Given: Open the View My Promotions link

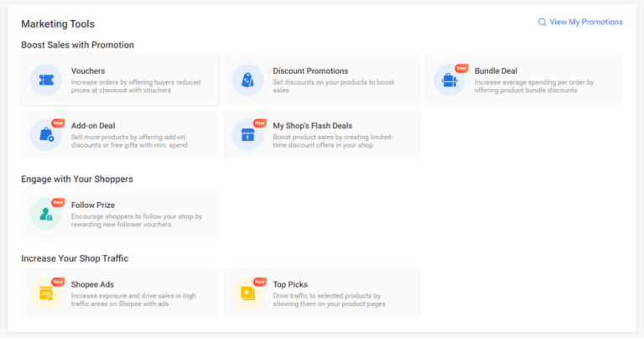Looking at the screenshot, I should 586,23.
